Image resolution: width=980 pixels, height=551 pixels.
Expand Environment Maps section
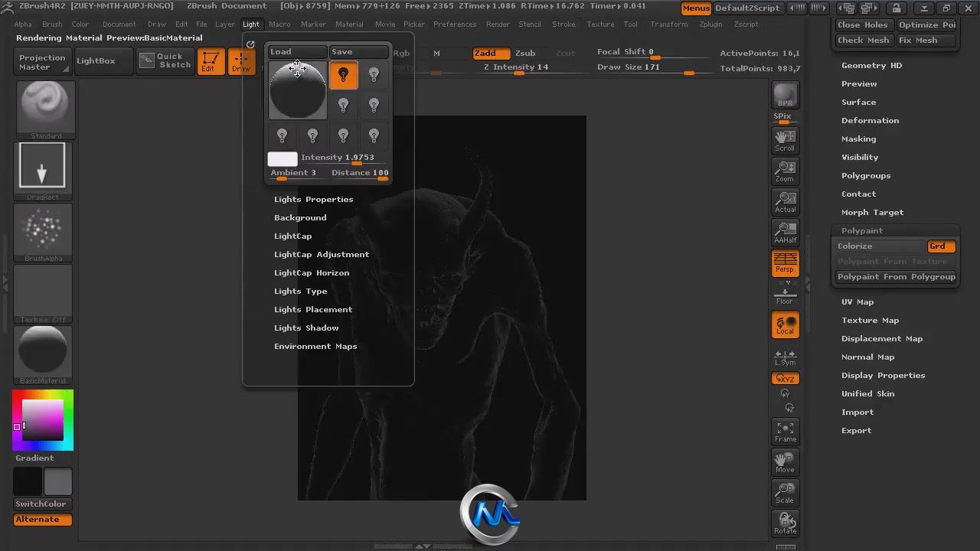tap(315, 346)
